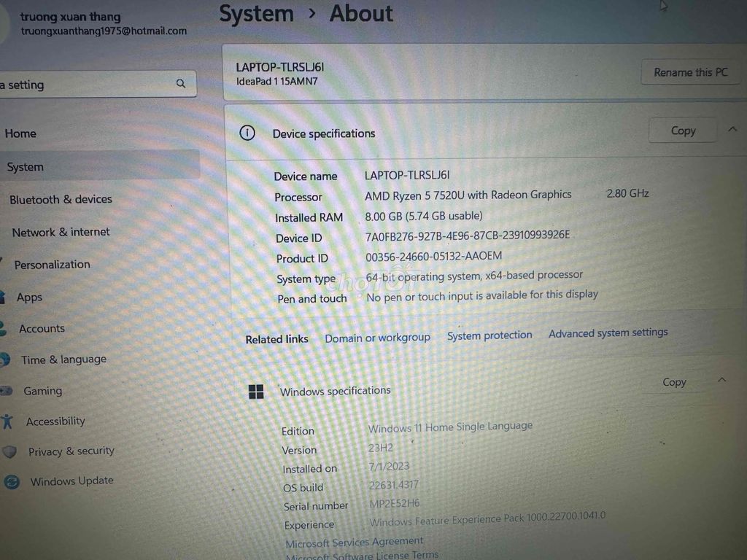Click the Windows logo icon beside Windows specifications
The width and height of the screenshot is (747, 560).
click(256, 392)
